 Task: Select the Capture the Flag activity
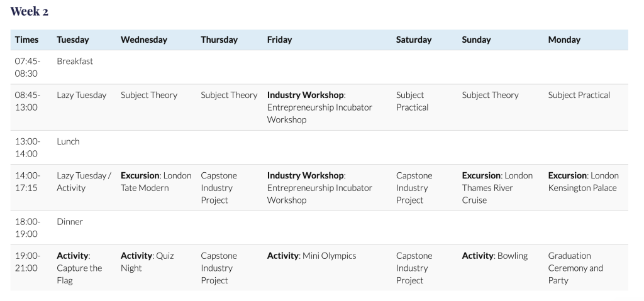[79, 268]
